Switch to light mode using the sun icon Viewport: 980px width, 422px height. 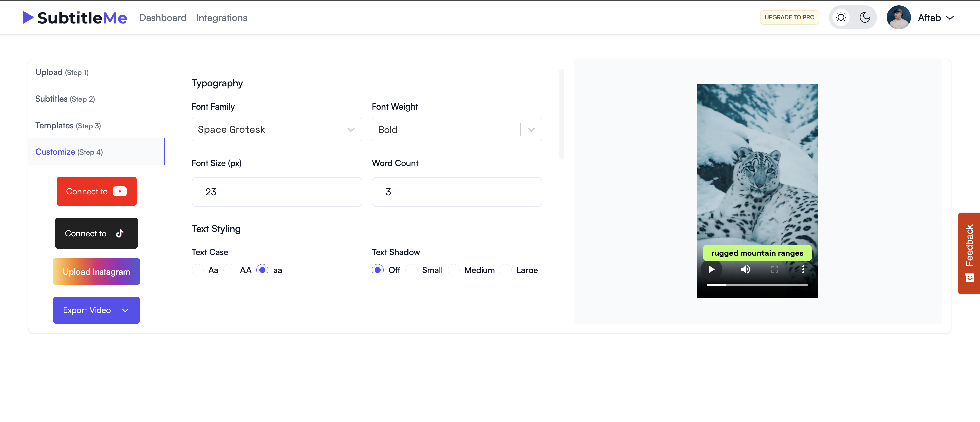841,17
